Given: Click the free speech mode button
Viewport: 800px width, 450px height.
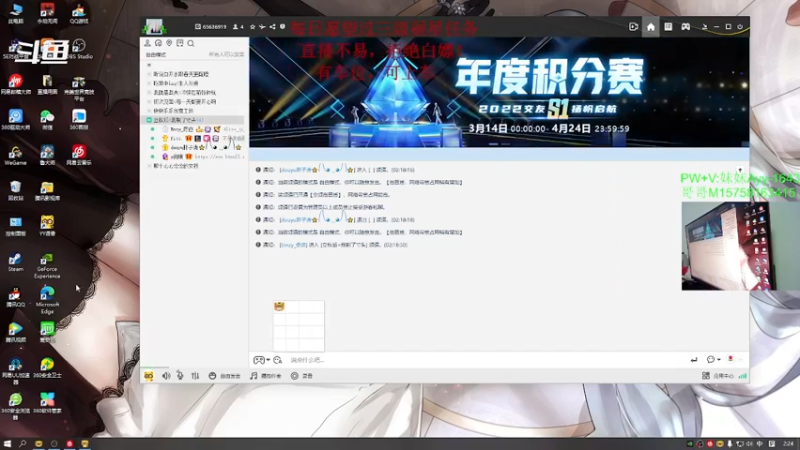Looking at the screenshot, I should click(224, 376).
